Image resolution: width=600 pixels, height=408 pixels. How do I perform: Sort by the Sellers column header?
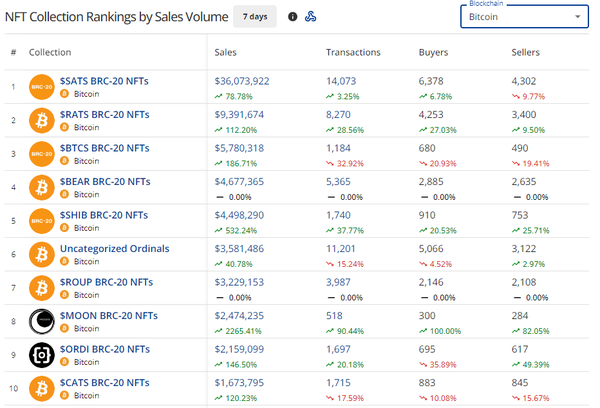pyautogui.click(x=527, y=51)
